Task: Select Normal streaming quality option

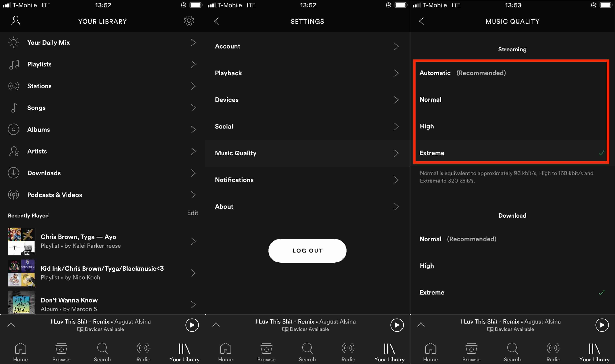Action: click(430, 99)
